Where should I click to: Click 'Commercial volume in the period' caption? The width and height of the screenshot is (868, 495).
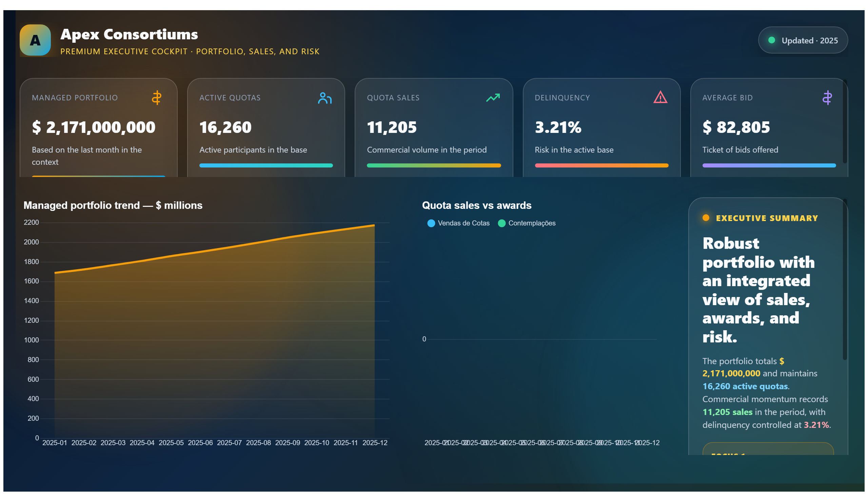(x=426, y=150)
